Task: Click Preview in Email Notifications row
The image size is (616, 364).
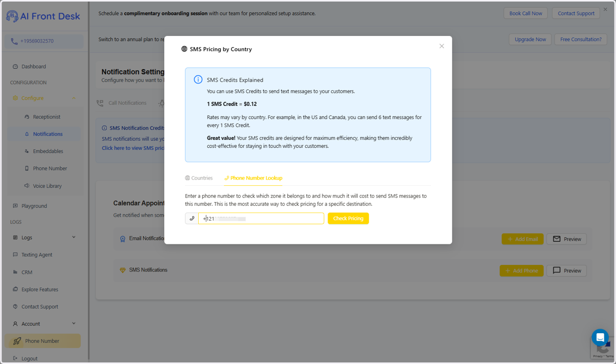Action: point(567,239)
